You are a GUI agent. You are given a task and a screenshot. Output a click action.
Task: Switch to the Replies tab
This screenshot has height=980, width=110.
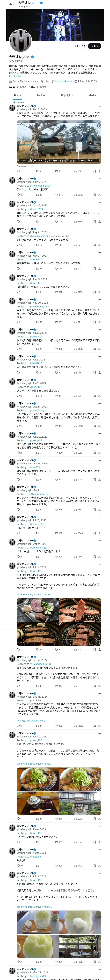41,96
